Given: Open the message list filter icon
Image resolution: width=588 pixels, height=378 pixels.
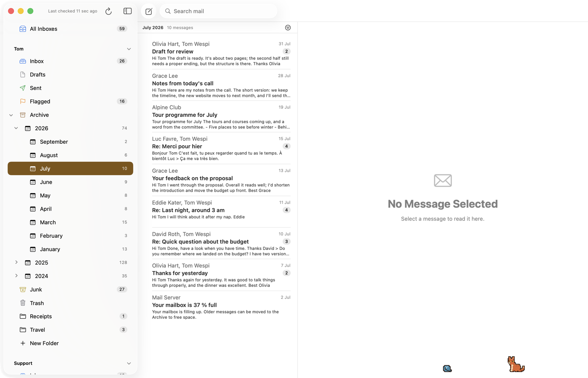Looking at the screenshot, I should point(288,28).
